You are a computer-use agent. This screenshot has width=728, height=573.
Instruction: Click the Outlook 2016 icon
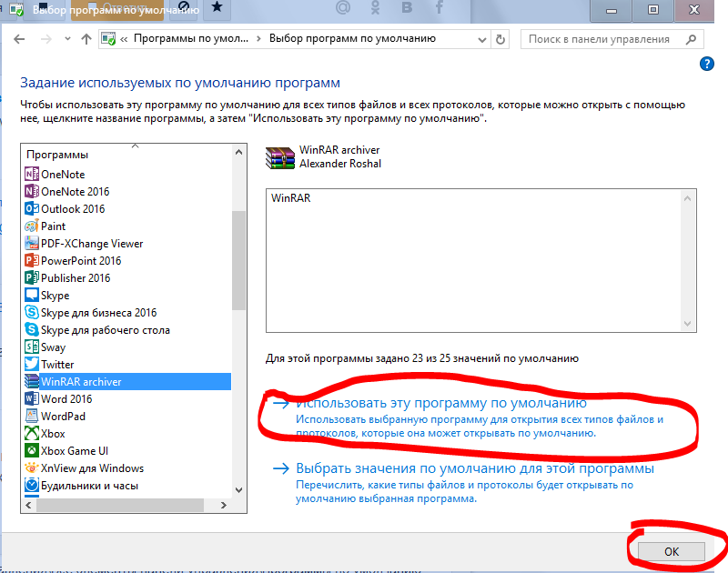click(32, 208)
